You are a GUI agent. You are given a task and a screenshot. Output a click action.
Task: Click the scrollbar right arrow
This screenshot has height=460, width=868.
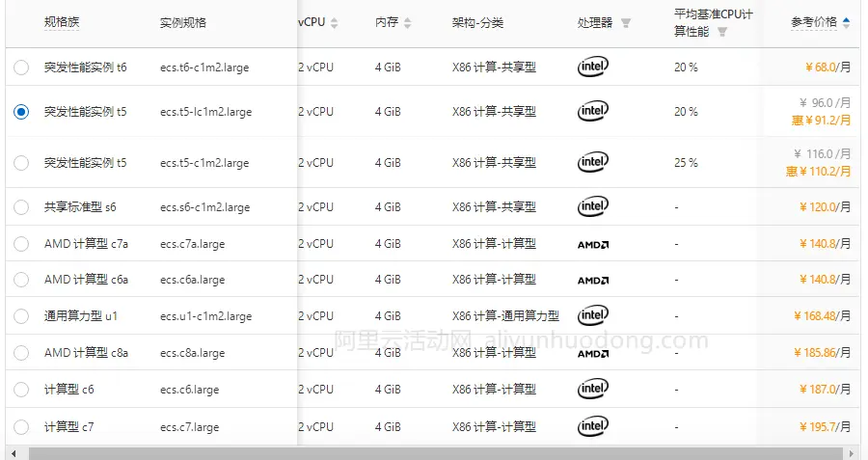coord(852,454)
